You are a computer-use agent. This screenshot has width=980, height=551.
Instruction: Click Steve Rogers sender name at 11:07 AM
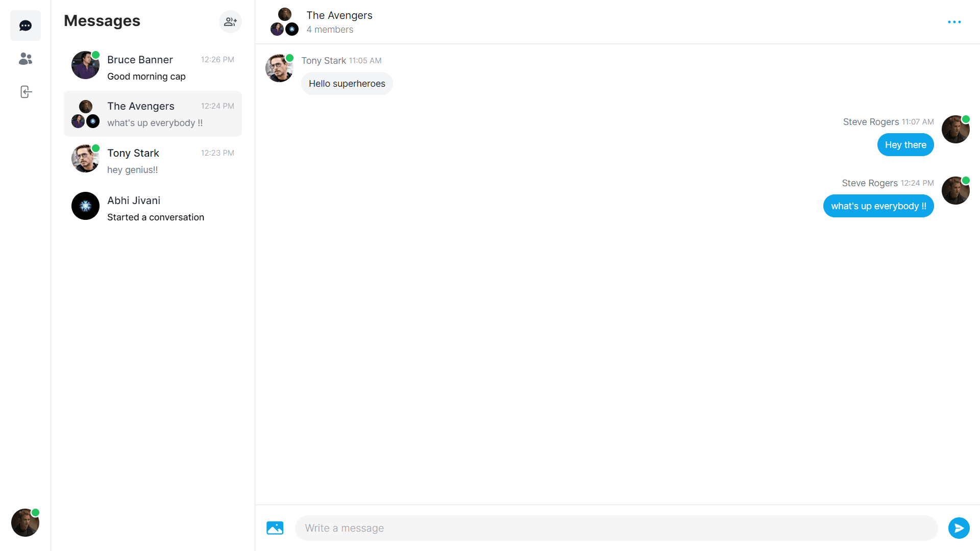point(871,122)
